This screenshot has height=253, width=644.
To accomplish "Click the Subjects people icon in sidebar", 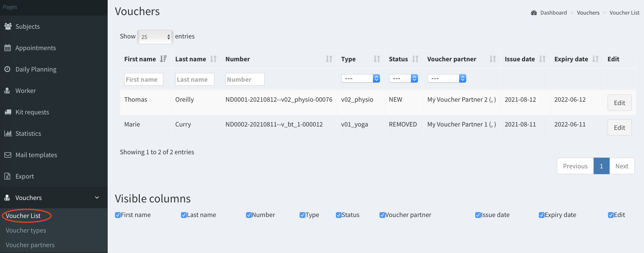I will click(8, 26).
